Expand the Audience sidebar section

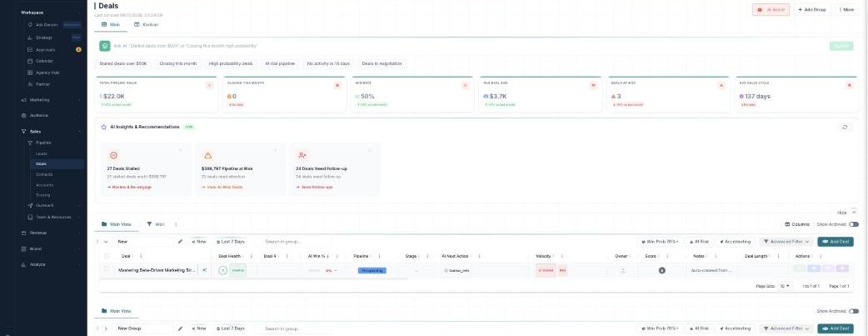pos(79,115)
